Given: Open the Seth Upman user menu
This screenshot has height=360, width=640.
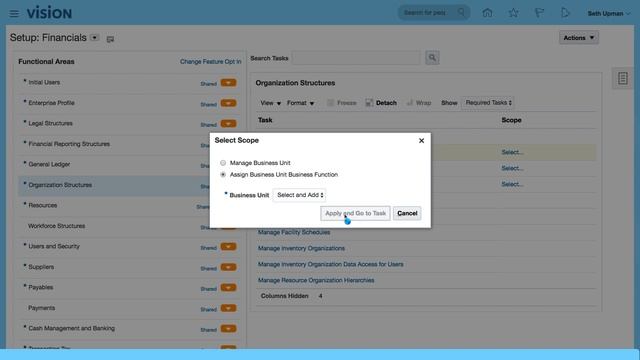Looking at the screenshot, I should pyautogui.click(x=609, y=13).
